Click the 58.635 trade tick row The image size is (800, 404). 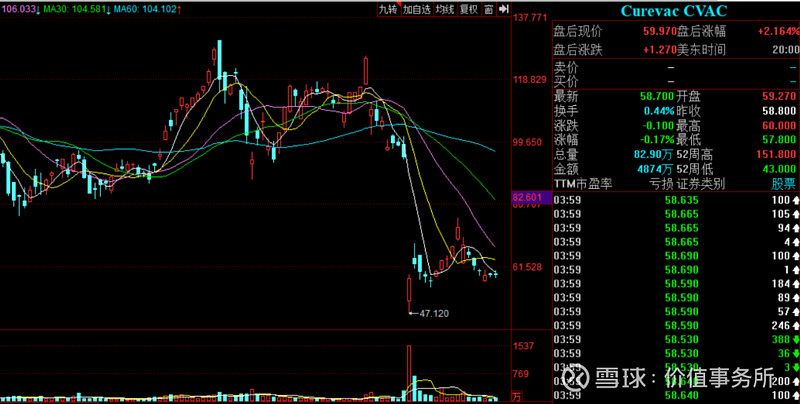[677, 200]
